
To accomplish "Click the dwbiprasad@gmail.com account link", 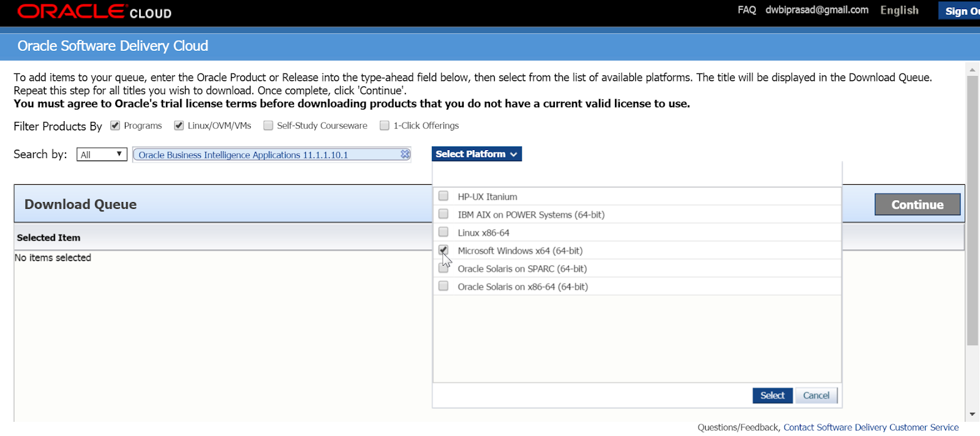I will pyautogui.click(x=816, y=10).
